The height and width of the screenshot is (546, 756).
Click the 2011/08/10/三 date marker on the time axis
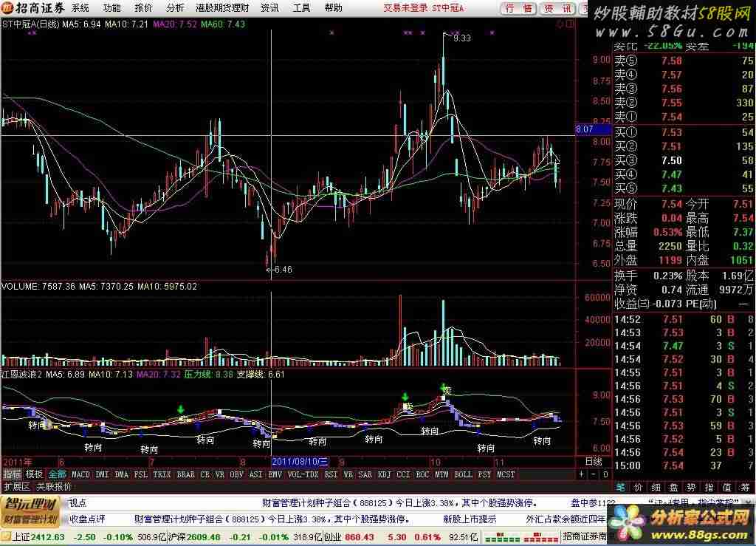(x=300, y=462)
